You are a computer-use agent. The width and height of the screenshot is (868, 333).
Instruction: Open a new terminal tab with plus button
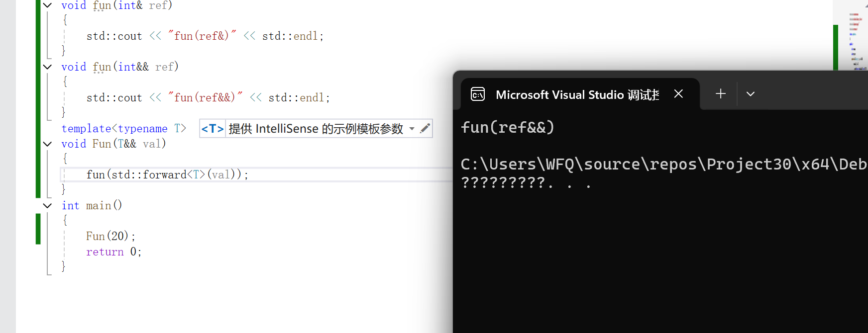[721, 93]
